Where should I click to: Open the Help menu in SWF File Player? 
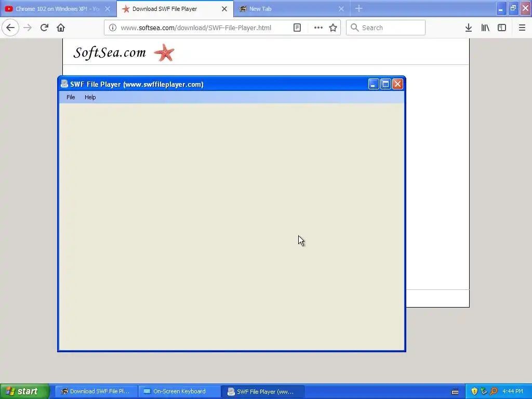tap(90, 97)
